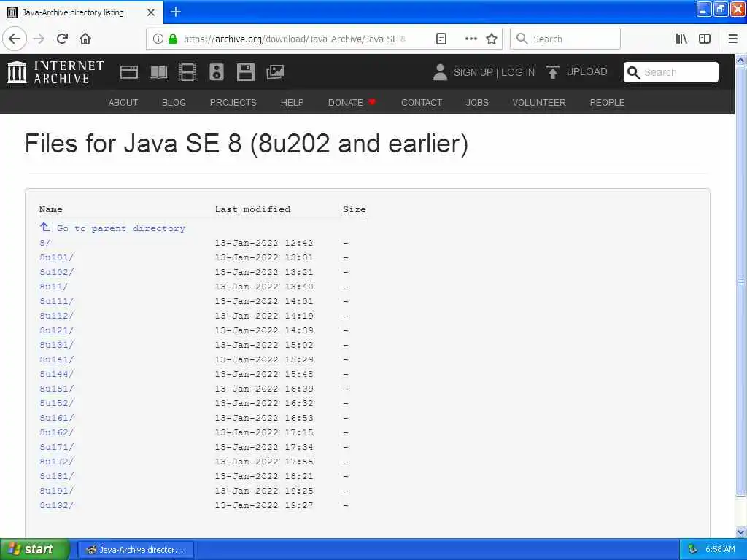The width and height of the screenshot is (747, 560).
Task: Close the Java-Archive directory listing tab
Action: pyautogui.click(x=151, y=12)
